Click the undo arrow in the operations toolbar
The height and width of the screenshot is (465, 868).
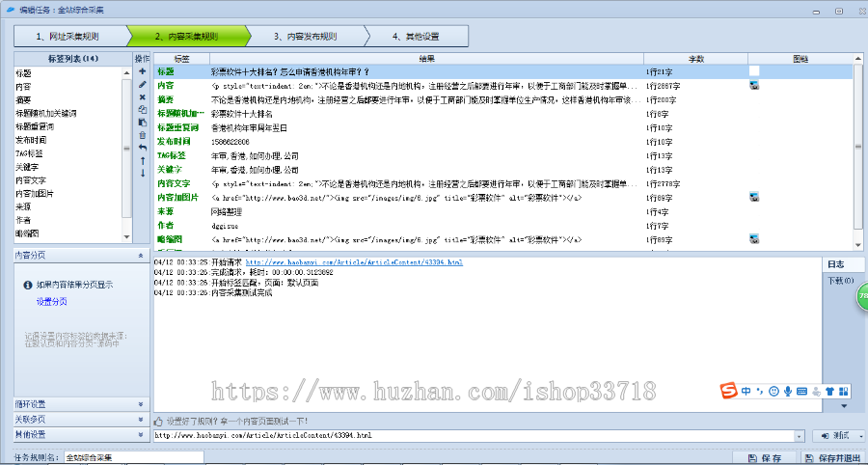pos(143,148)
